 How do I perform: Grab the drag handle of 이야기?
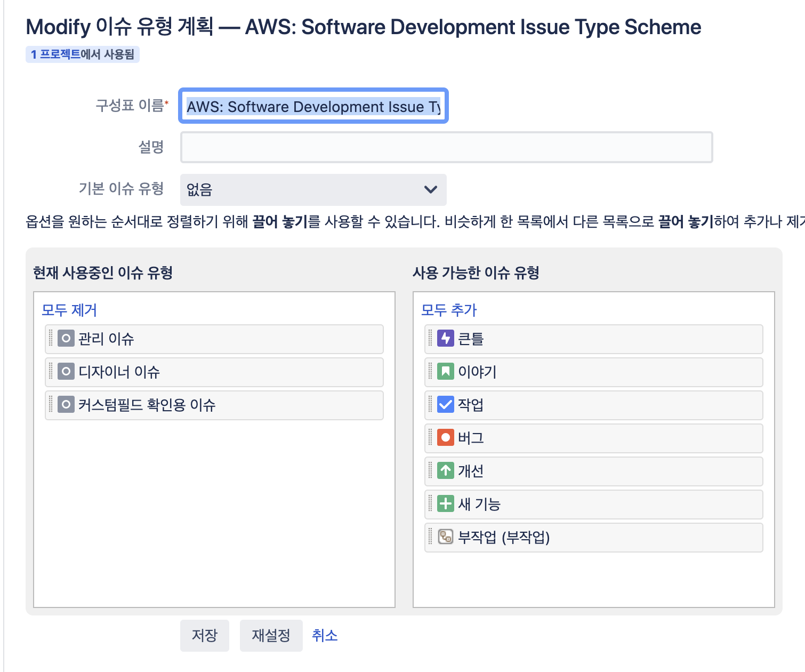[430, 371]
